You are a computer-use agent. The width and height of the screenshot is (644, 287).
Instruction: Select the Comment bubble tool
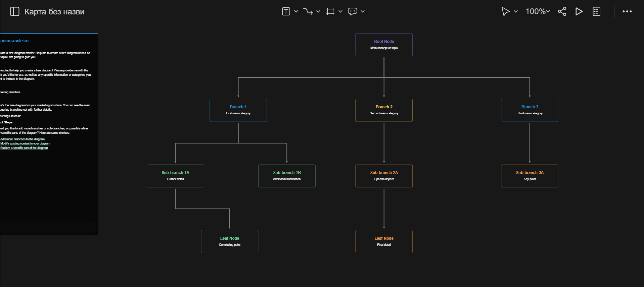tap(352, 11)
